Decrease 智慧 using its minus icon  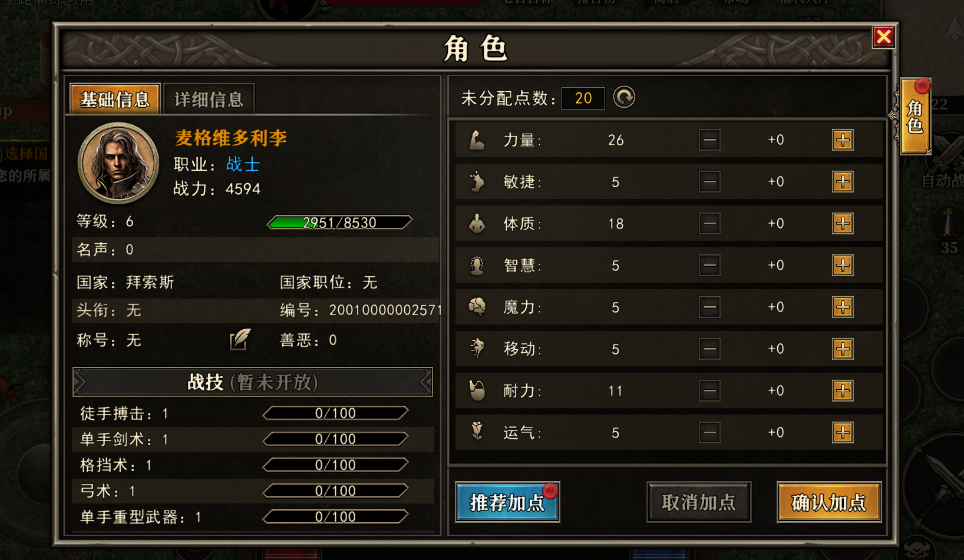tap(709, 266)
